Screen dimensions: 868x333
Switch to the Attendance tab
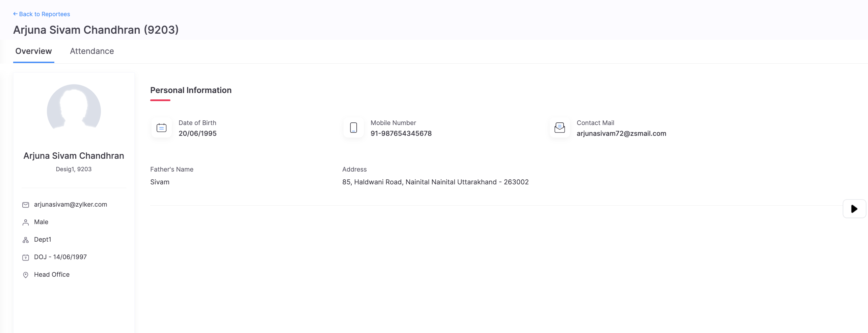92,51
